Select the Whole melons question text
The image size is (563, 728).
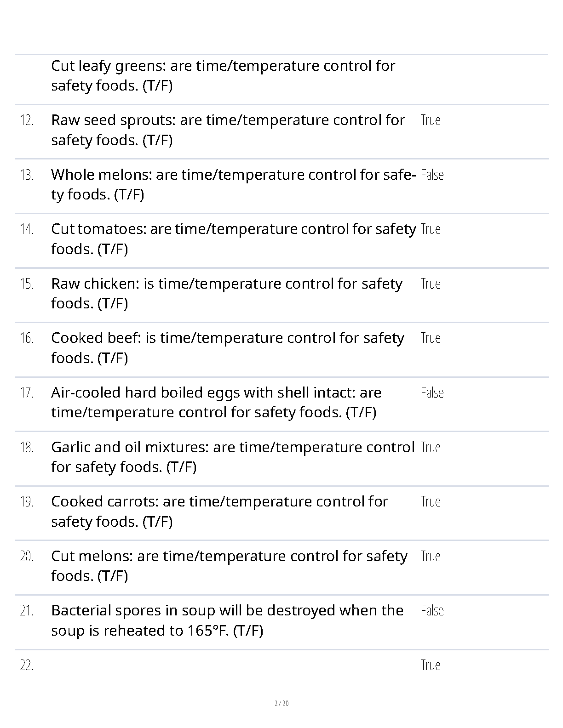[x=233, y=184]
